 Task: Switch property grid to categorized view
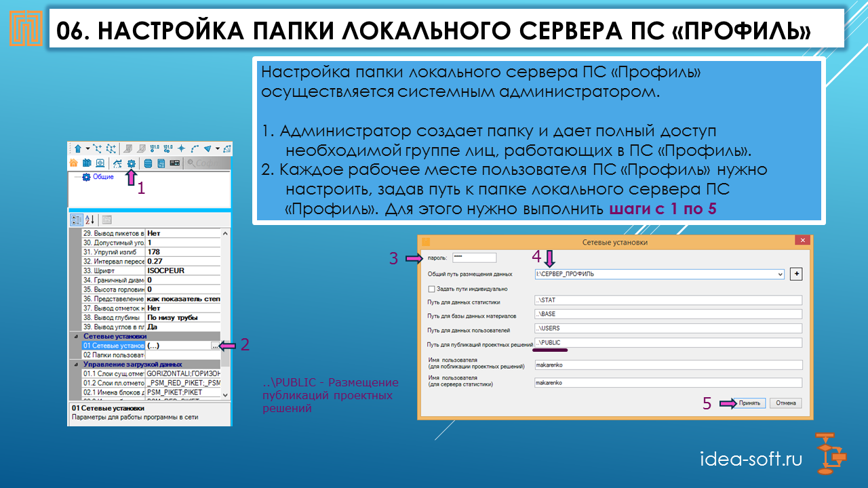click(x=77, y=220)
